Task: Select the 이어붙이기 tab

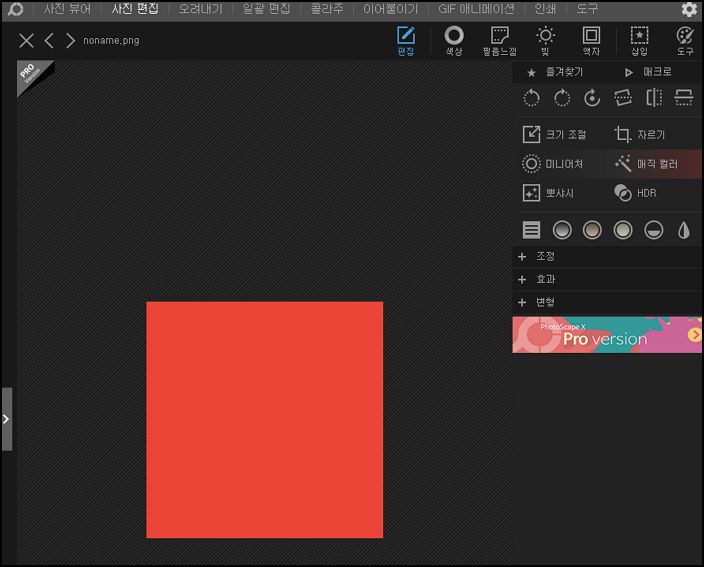Action: (390, 9)
